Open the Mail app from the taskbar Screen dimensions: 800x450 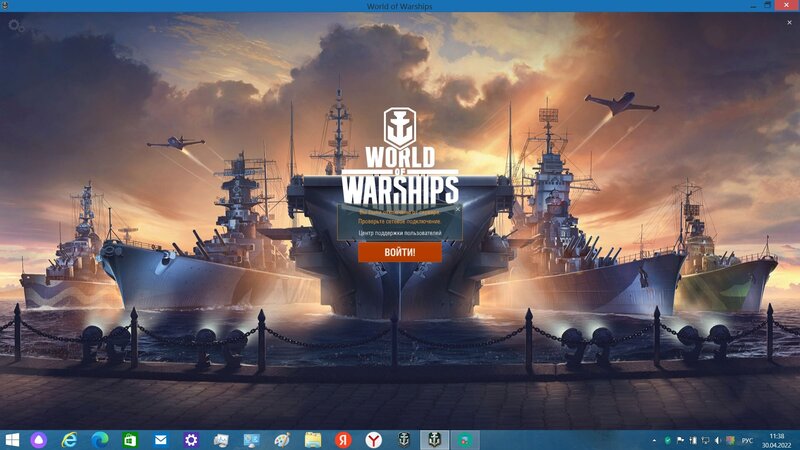coord(161,440)
